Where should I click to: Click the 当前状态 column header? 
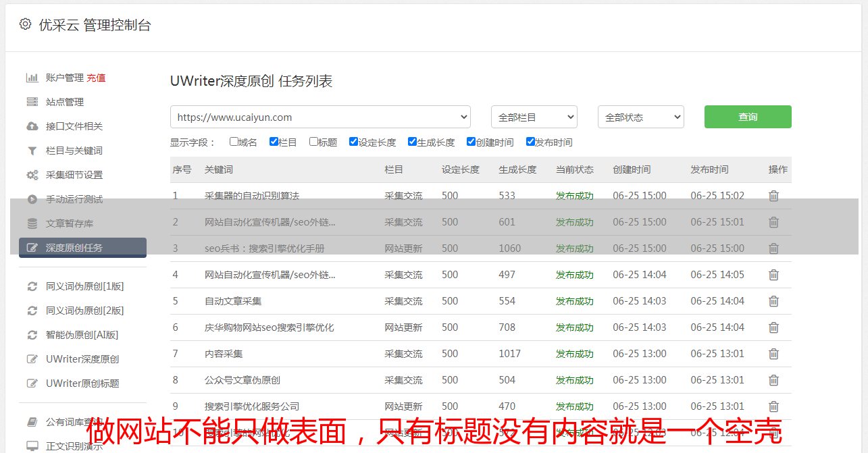[575, 169]
